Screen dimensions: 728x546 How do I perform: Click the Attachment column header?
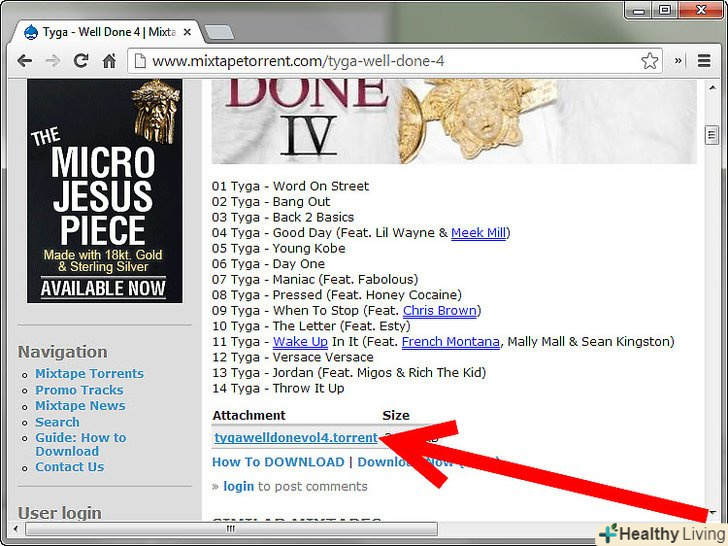click(x=249, y=415)
